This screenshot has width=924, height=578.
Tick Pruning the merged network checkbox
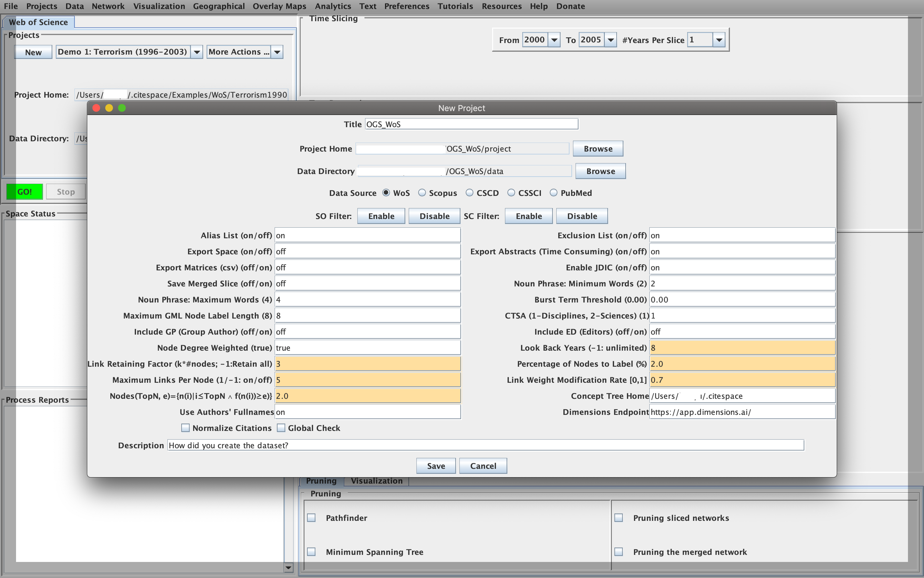pyautogui.click(x=619, y=552)
